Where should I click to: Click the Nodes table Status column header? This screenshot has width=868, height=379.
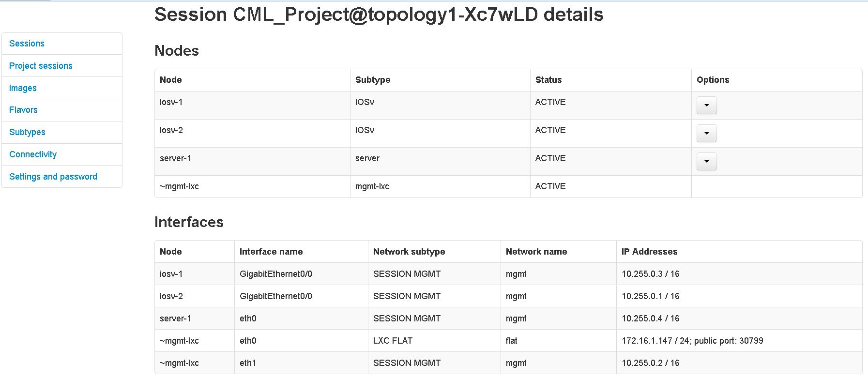click(548, 80)
